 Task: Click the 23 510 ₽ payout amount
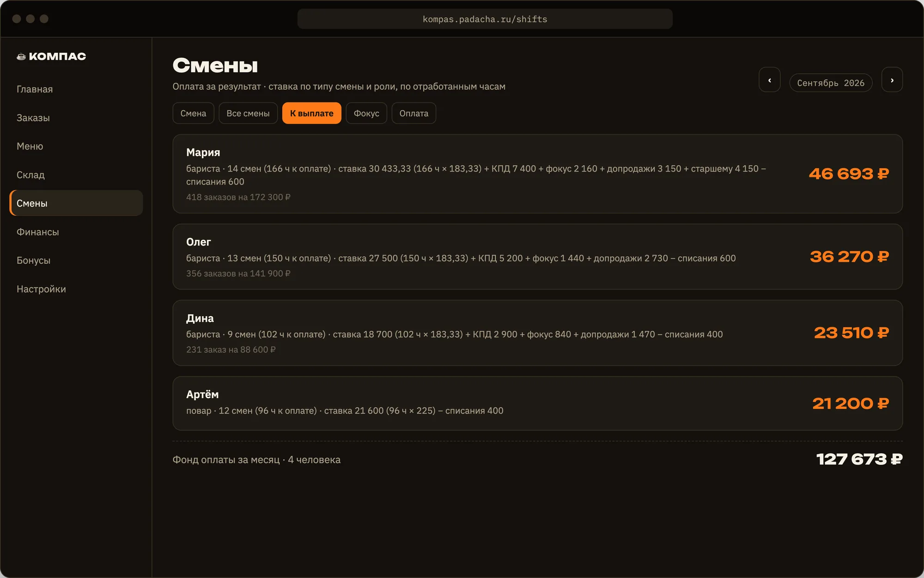coord(851,333)
